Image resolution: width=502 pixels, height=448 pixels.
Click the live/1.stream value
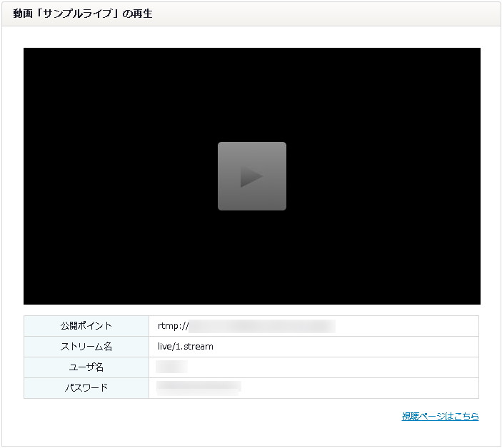[x=186, y=347]
